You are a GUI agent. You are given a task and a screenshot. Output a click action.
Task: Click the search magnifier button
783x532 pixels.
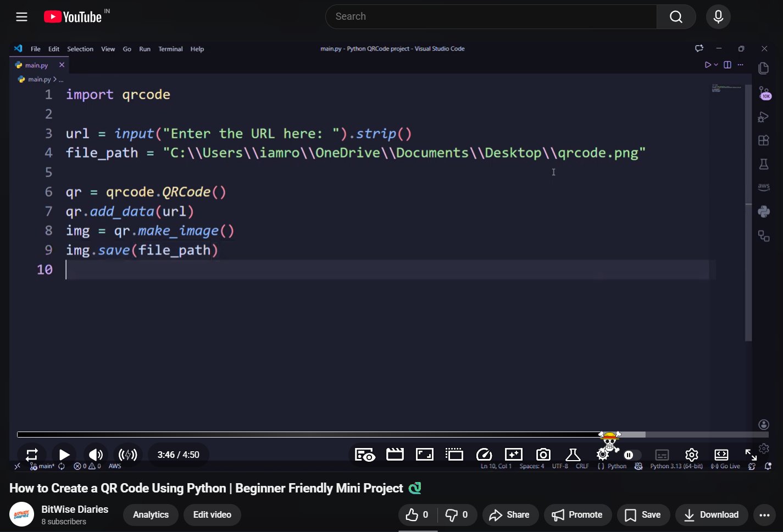pos(676,17)
